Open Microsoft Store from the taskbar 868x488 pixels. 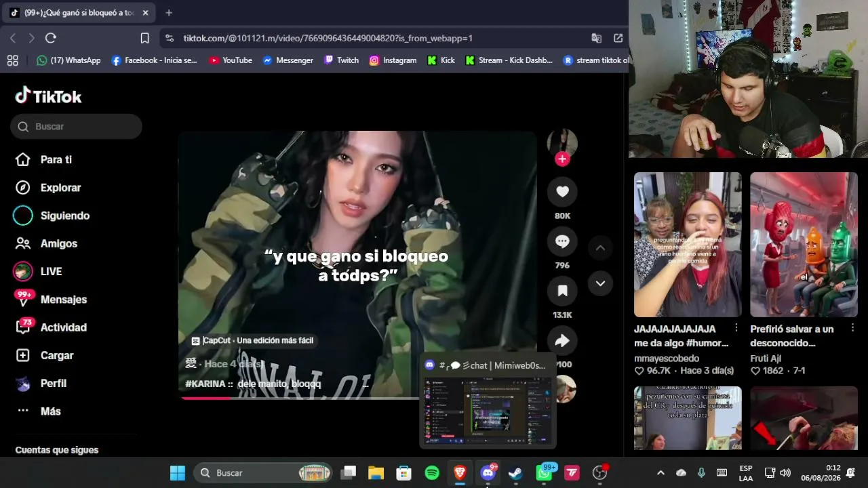(x=404, y=473)
